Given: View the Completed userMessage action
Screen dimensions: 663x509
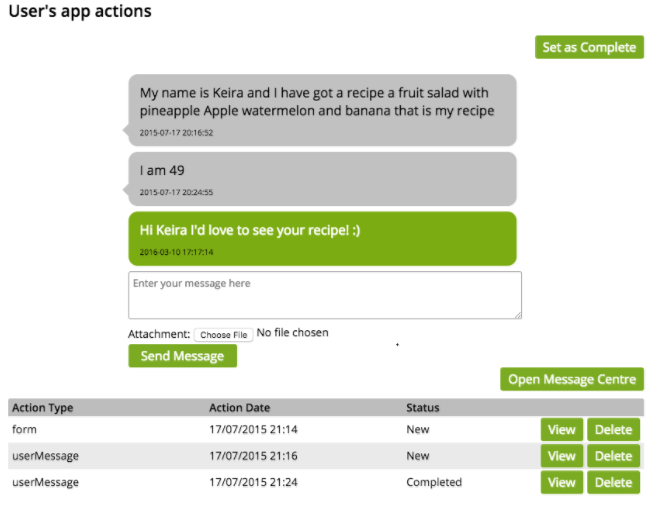Looking at the screenshot, I should click(x=561, y=482).
